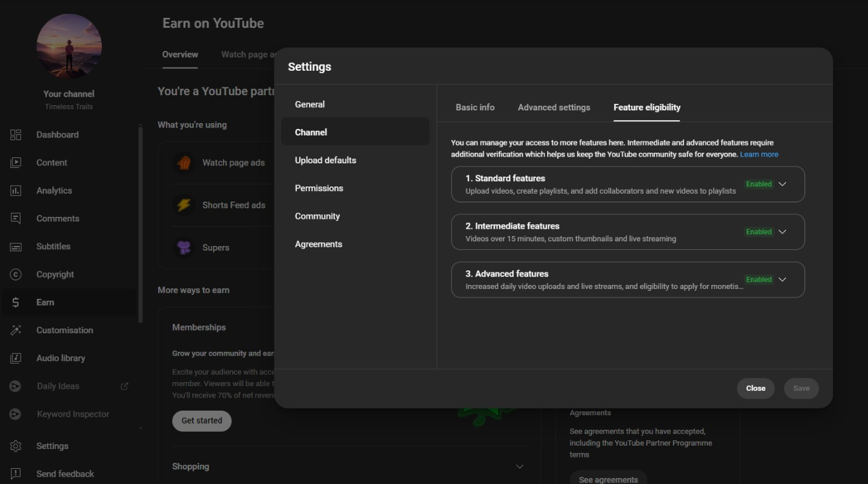Open Agreements settings section

[355, 244]
